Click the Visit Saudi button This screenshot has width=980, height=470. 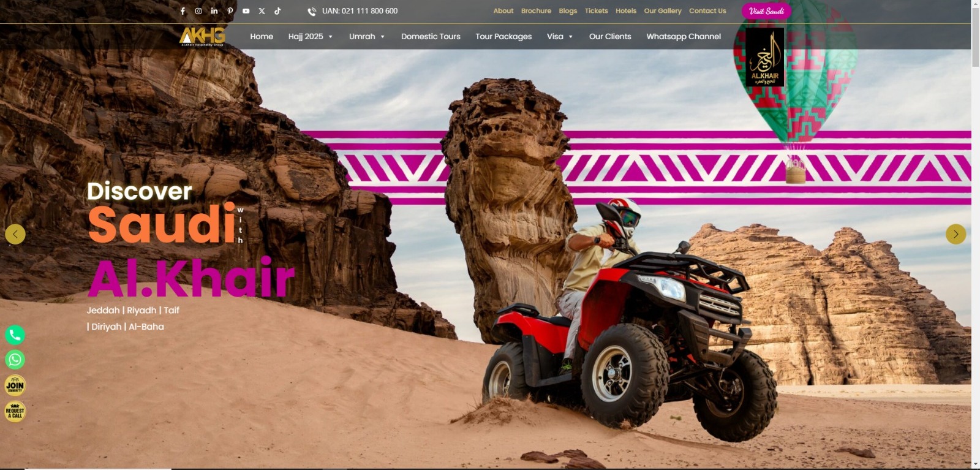pos(766,11)
